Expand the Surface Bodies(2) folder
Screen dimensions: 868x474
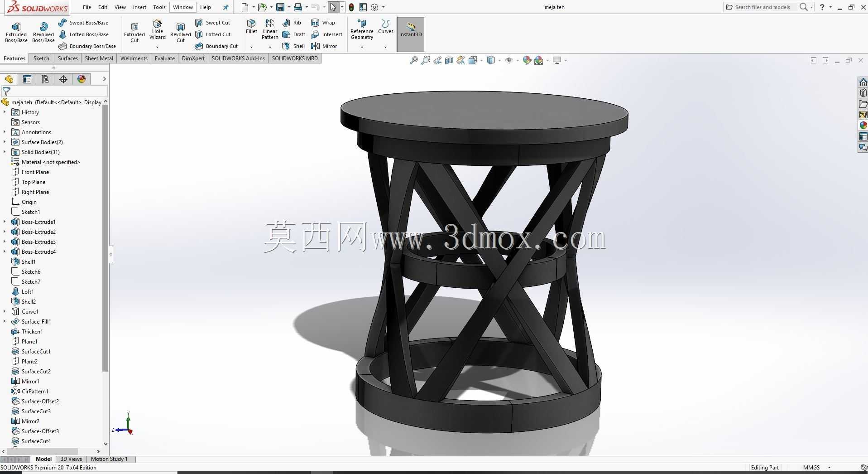(5, 142)
